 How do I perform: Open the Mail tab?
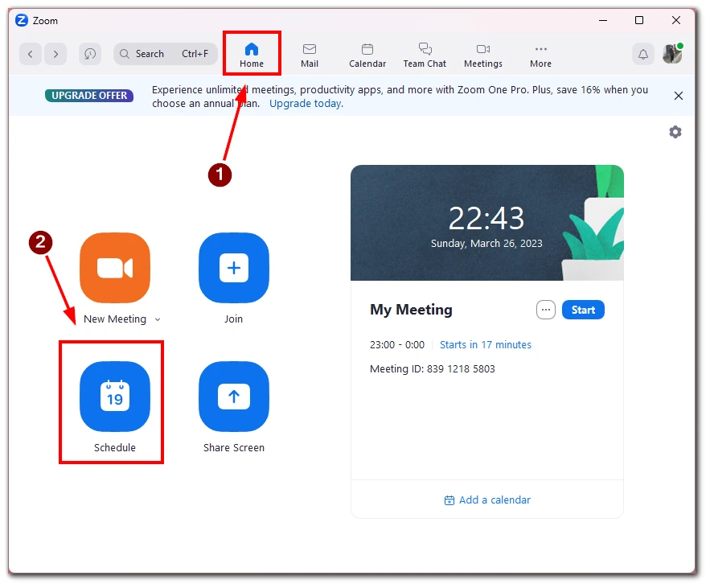pos(310,55)
